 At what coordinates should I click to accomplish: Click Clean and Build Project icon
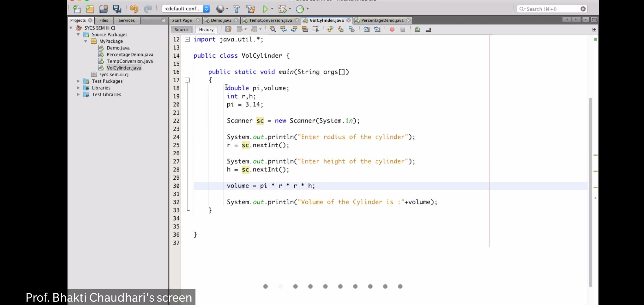tap(250, 9)
